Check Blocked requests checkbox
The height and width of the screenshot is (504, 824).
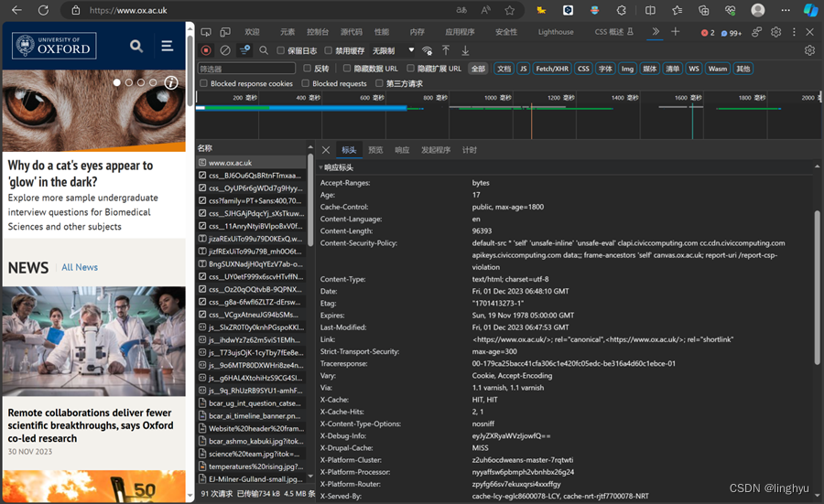tap(305, 83)
